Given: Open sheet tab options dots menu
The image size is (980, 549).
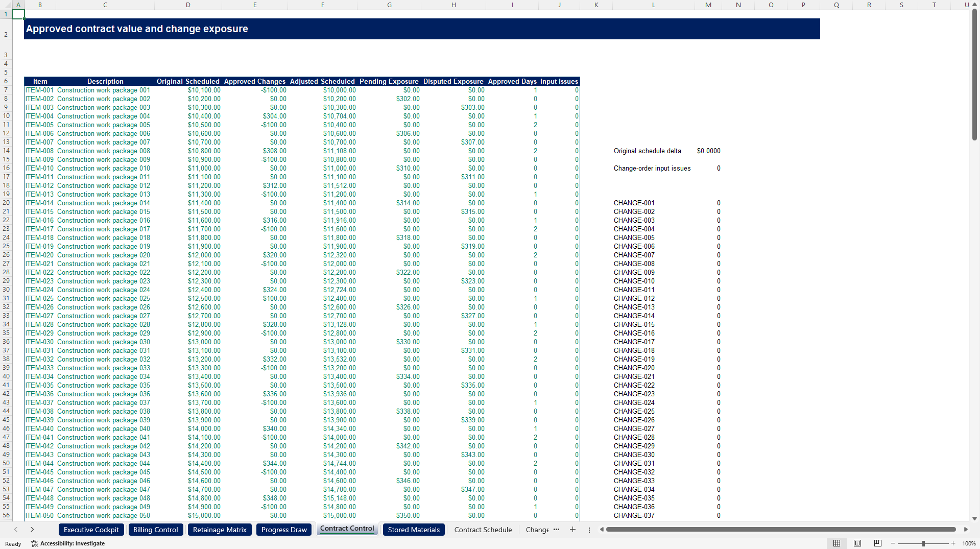Looking at the screenshot, I should tap(589, 530).
